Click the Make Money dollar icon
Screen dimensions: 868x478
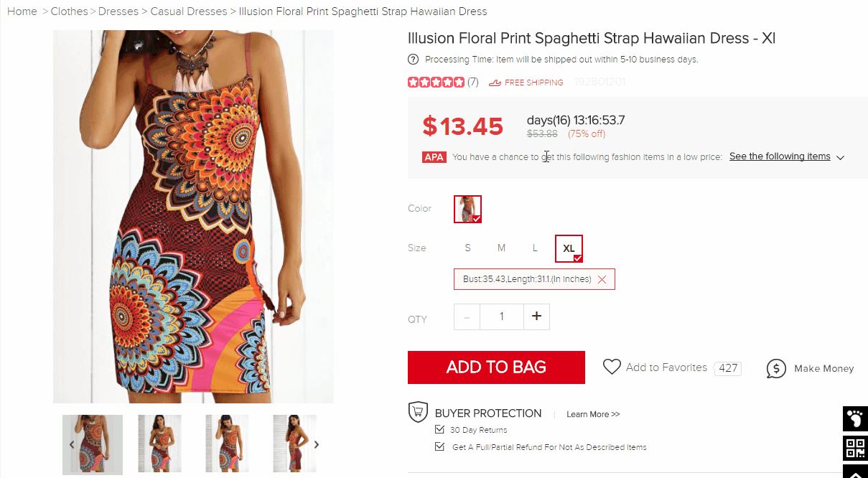click(x=776, y=368)
